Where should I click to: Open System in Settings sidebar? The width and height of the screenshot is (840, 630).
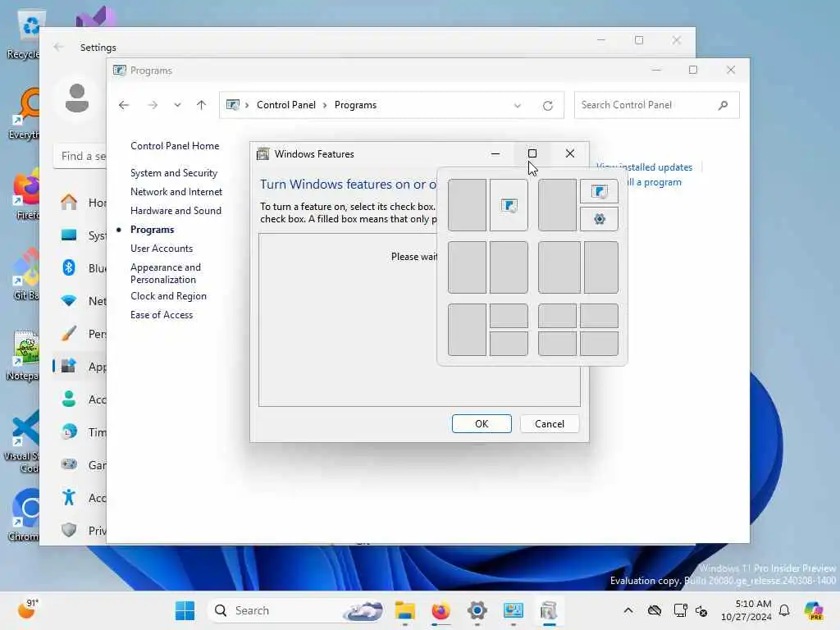[80, 235]
